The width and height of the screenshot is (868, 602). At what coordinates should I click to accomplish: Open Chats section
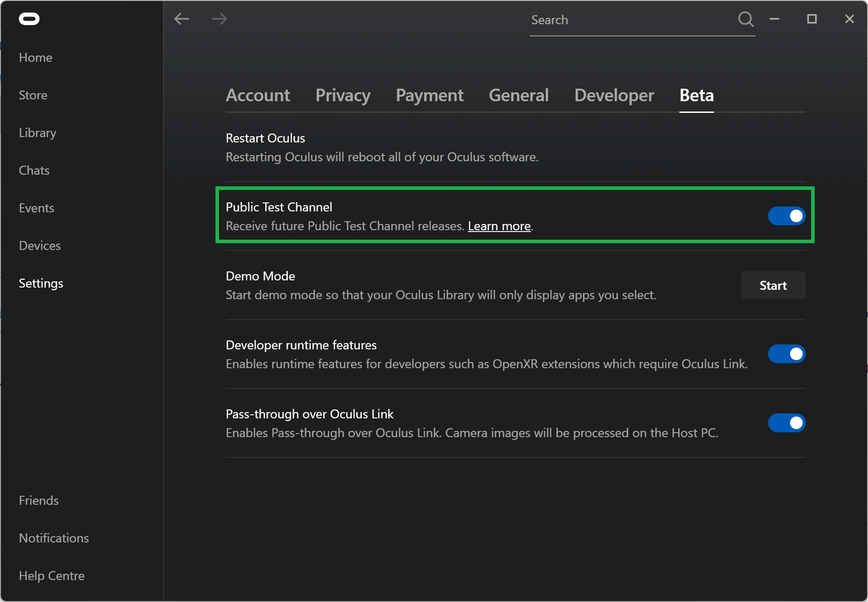pyautogui.click(x=34, y=170)
